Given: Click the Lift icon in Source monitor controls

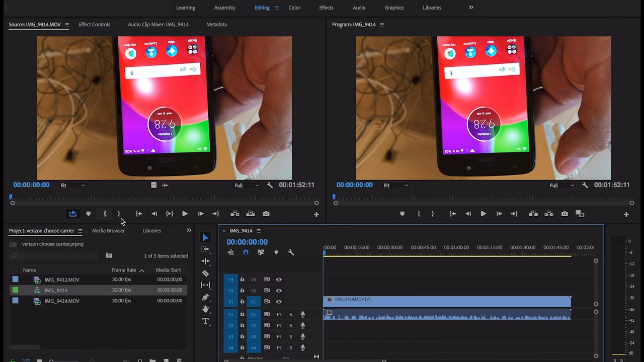Looking at the screenshot, I should click(x=234, y=214).
